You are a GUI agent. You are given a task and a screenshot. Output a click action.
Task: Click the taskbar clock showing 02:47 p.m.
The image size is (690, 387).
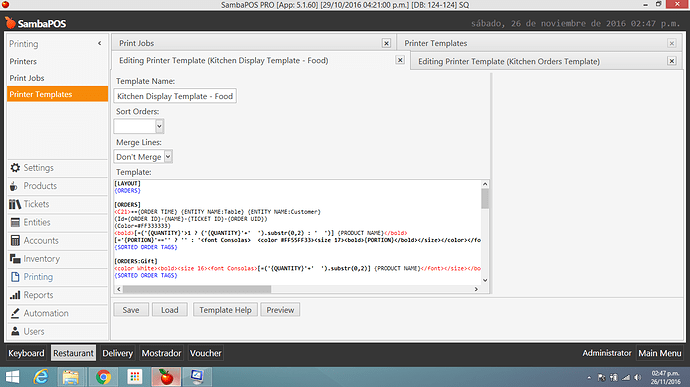[x=665, y=377]
